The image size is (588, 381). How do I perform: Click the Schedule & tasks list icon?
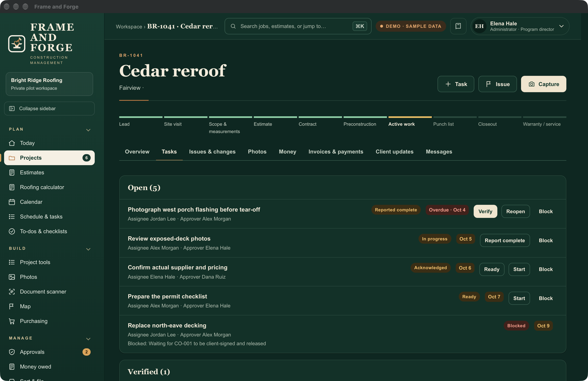(x=12, y=217)
